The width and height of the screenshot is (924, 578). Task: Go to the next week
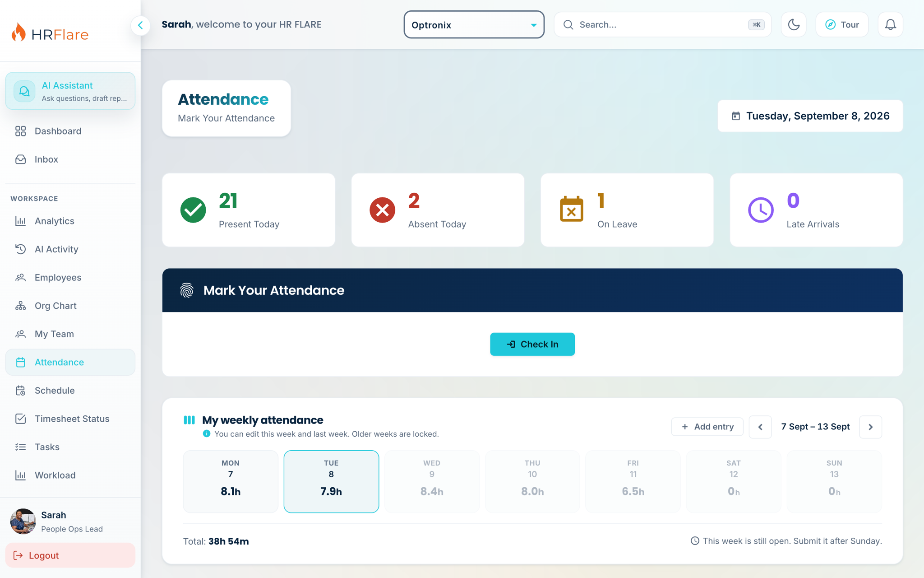click(871, 427)
